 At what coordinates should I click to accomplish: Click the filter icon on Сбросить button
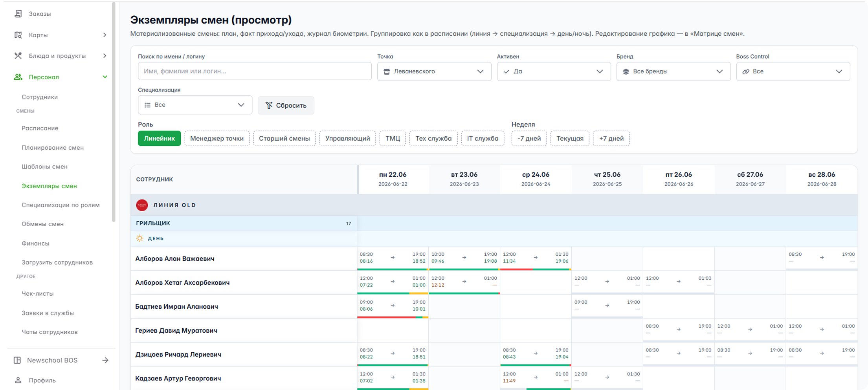coord(269,105)
